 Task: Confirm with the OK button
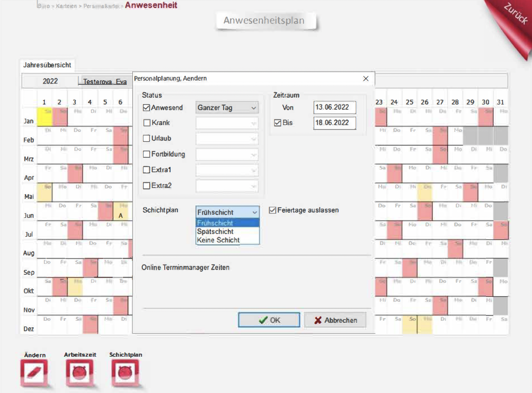269,320
